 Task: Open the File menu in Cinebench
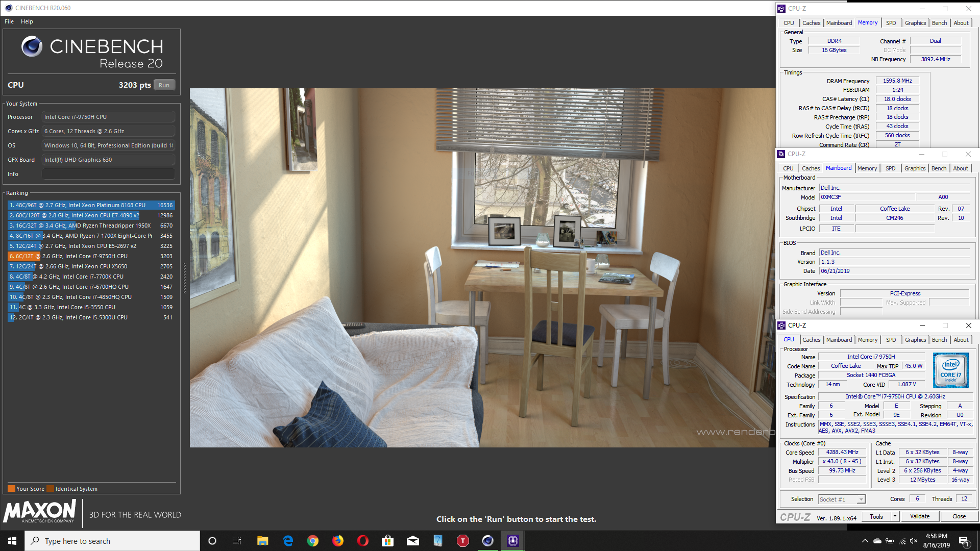pos(9,21)
